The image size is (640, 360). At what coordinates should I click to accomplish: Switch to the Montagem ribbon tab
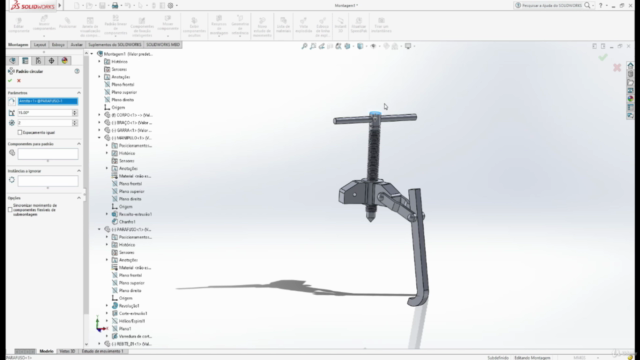pyautogui.click(x=18, y=44)
